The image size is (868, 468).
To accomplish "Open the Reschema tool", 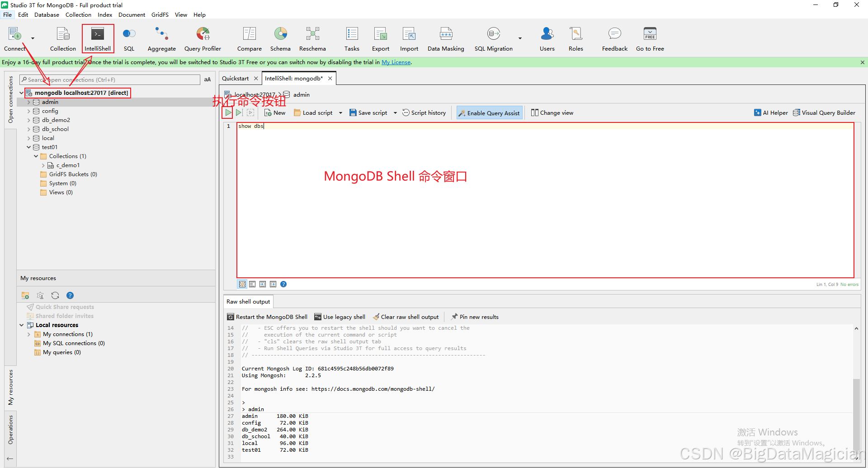I will [x=312, y=39].
